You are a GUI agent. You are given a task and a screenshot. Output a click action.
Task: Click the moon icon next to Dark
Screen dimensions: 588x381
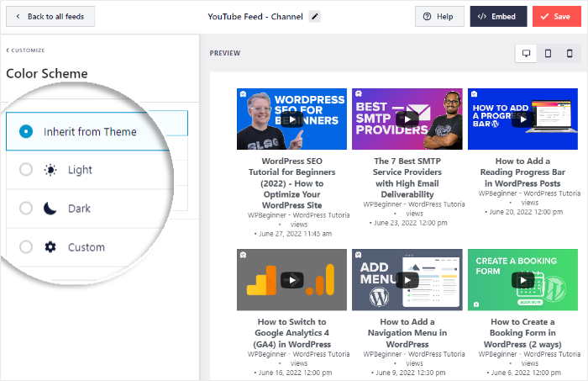point(50,208)
